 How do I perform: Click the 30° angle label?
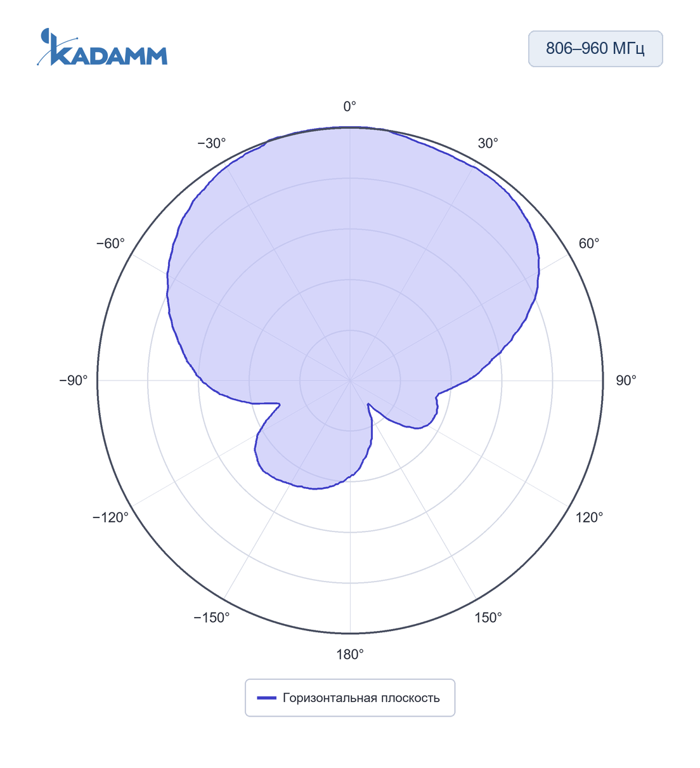(488, 143)
